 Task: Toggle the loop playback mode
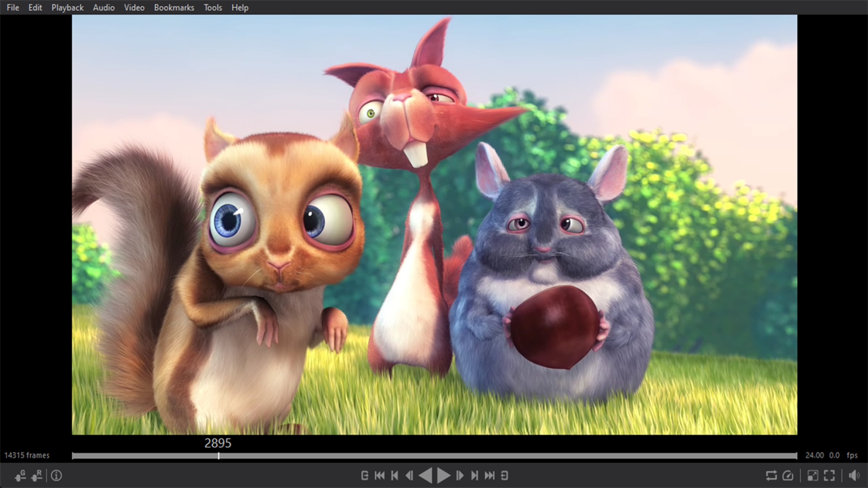tap(771, 475)
